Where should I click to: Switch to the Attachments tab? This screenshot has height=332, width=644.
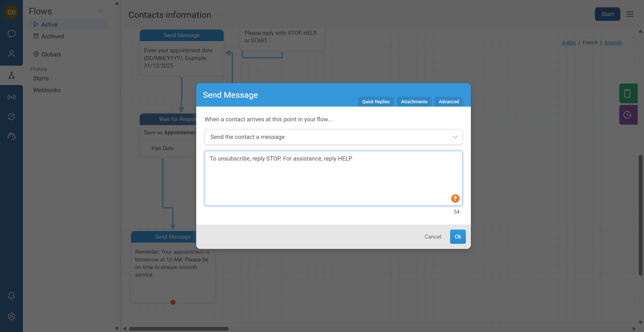414,102
